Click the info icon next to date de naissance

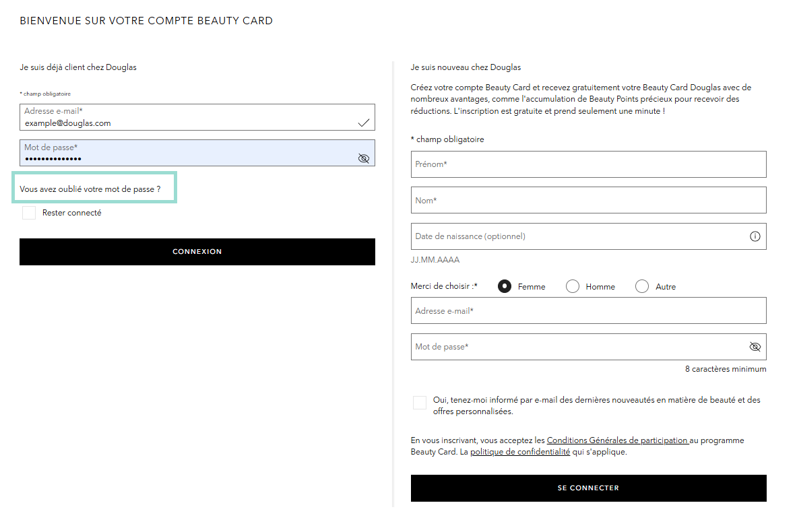[x=755, y=236]
